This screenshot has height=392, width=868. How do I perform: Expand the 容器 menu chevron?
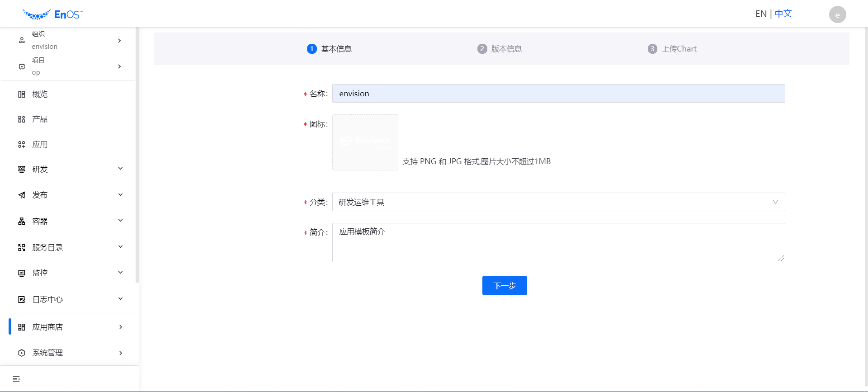pos(121,221)
